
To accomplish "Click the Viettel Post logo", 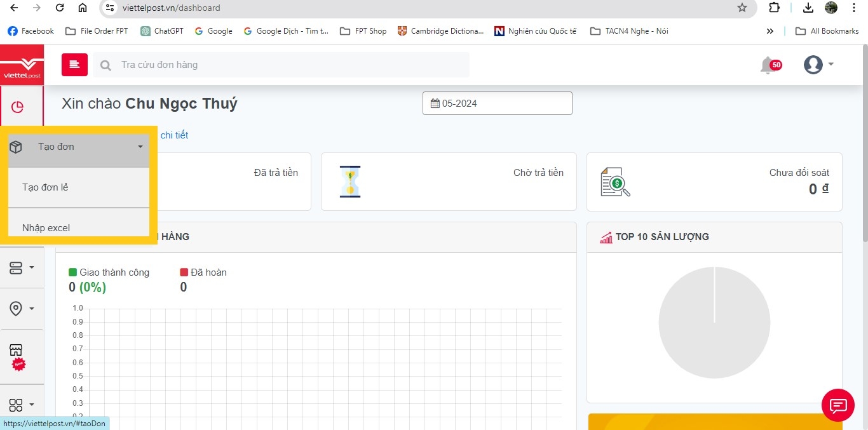I will 22,65.
